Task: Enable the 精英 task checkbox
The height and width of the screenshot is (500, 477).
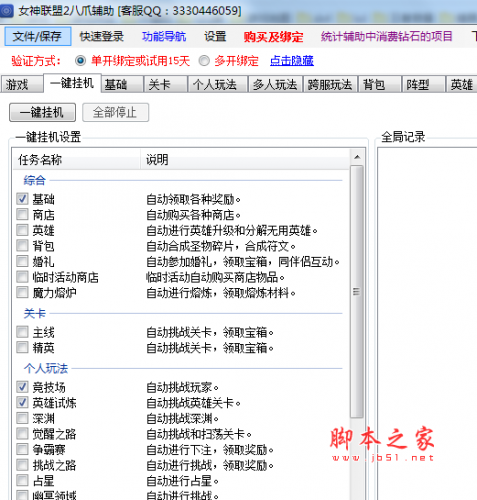Action: 22,348
